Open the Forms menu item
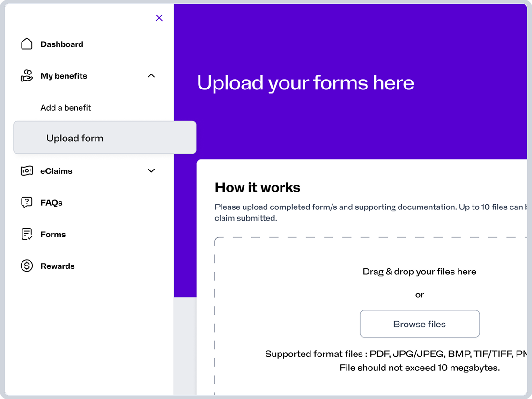The width and height of the screenshot is (532, 399). tap(53, 235)
